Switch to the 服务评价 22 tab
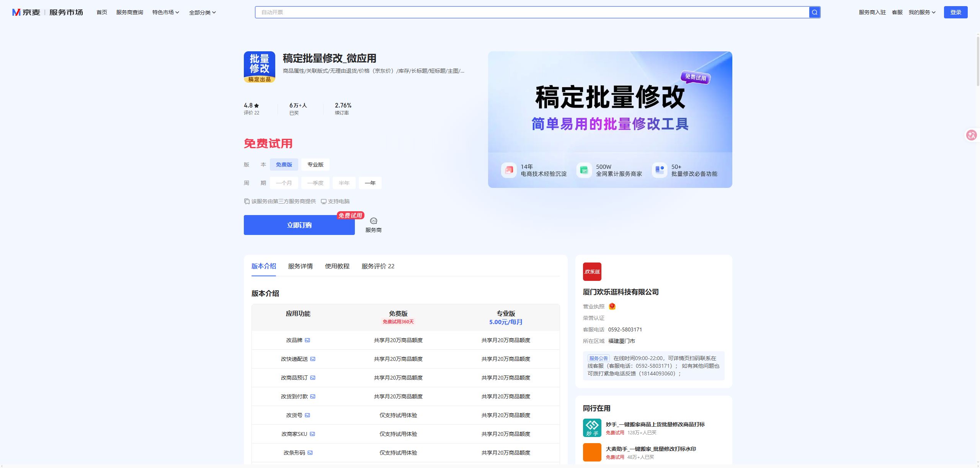The image size is (980, 468). [x=378, y=266]
